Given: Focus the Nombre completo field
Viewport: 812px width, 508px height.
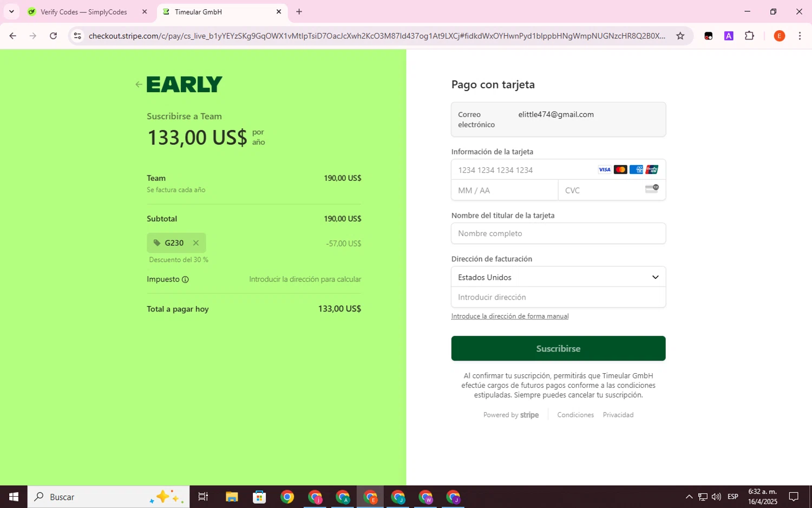Looking at the screenshot, I should click(x=558, y=233).
